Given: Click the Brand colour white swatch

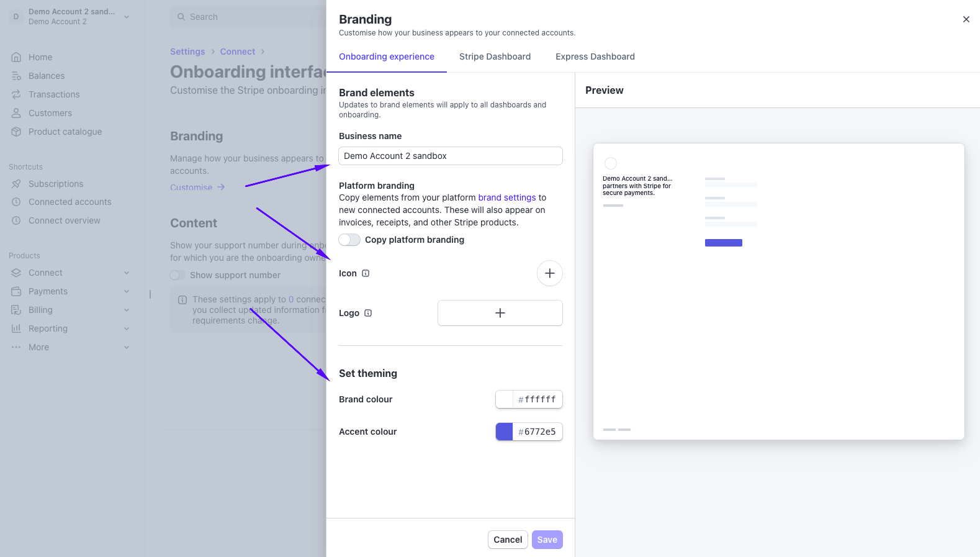Looking at the screenshot, I should 505,399.
